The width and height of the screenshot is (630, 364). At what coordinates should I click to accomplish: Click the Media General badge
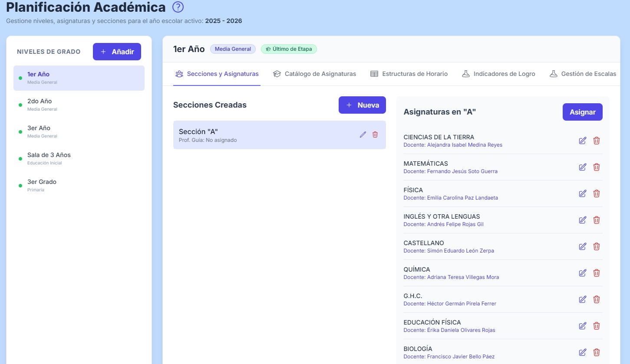pos(233,49)
